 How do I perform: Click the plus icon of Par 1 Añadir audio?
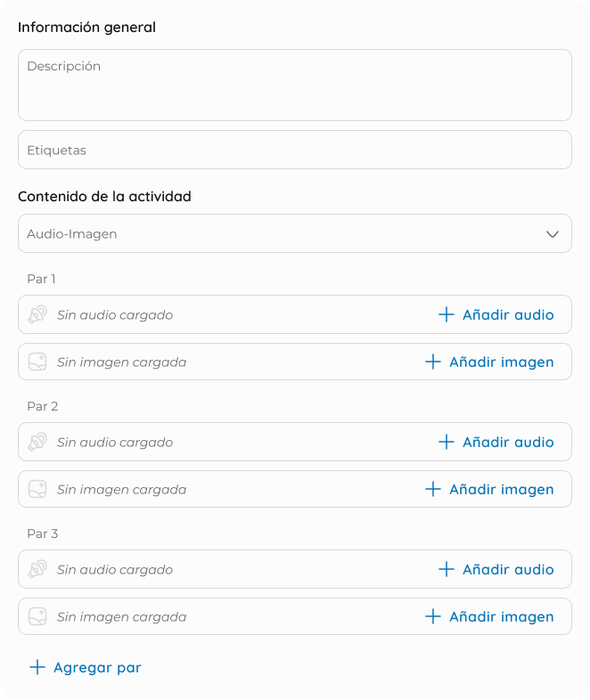pyautogui.click(x=447, y=314)
